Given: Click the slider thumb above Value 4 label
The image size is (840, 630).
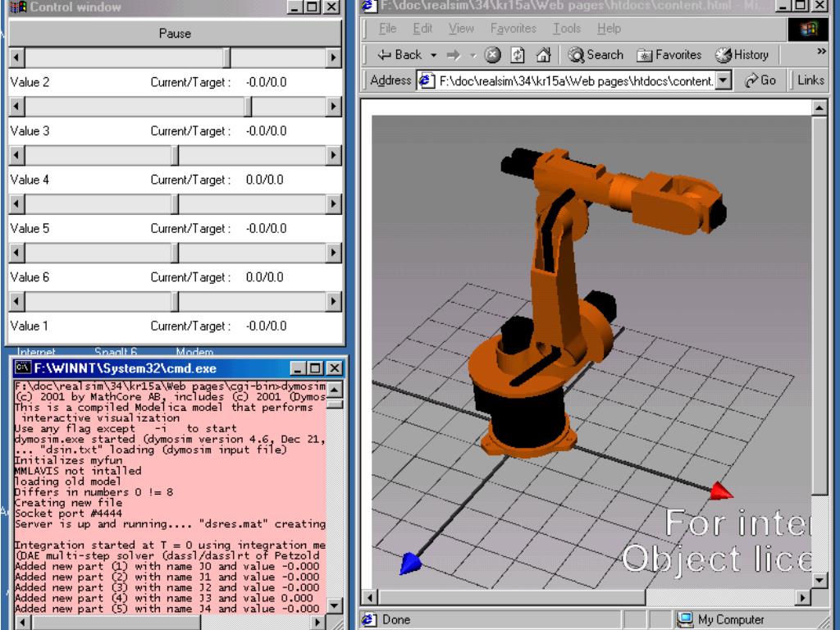Looking at the screenshot, I should point(176,155).
